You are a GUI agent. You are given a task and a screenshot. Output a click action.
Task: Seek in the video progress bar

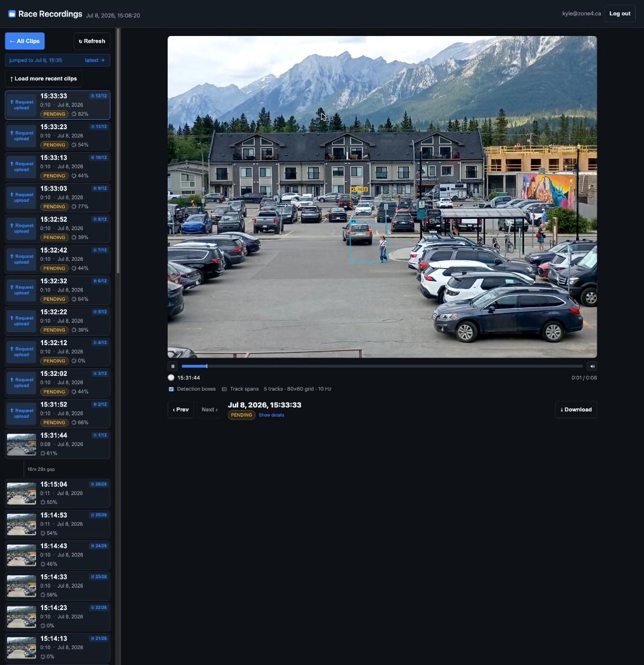(x=383, y=366)
